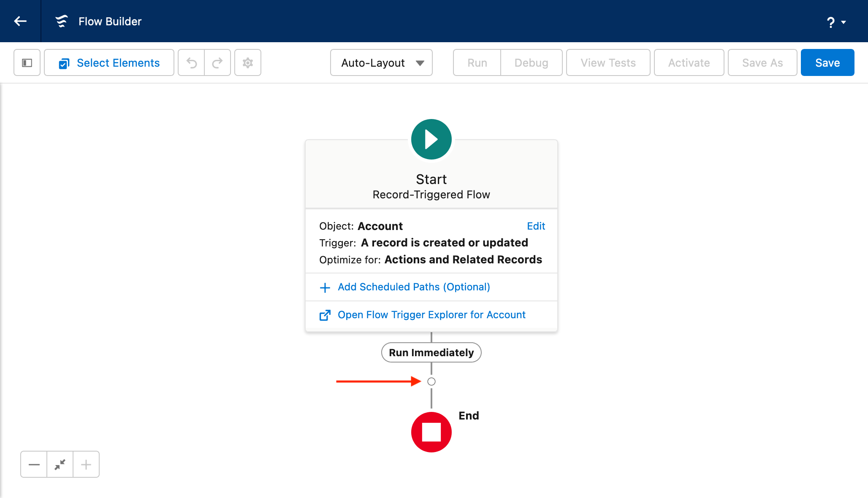The height and width of the screenshot is (498, 868).
Task: Click the green Start play icon
Action: (x=431, y=139)
